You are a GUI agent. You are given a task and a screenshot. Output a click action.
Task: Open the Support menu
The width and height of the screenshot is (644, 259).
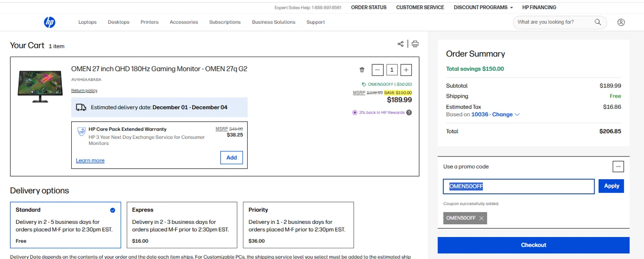316,22
